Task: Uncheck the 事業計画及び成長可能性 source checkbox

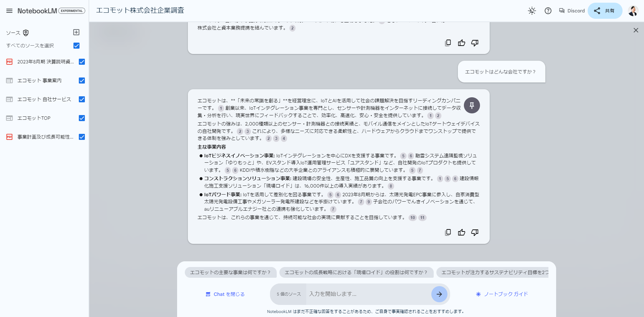Action: [x=82, y=137]
